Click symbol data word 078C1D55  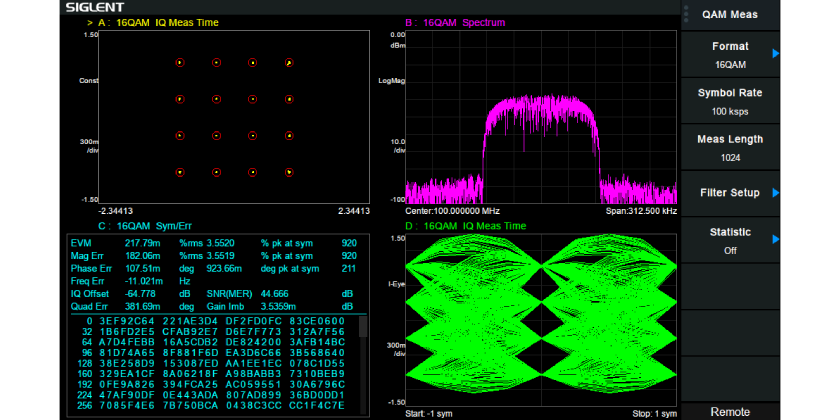[317, 363]
